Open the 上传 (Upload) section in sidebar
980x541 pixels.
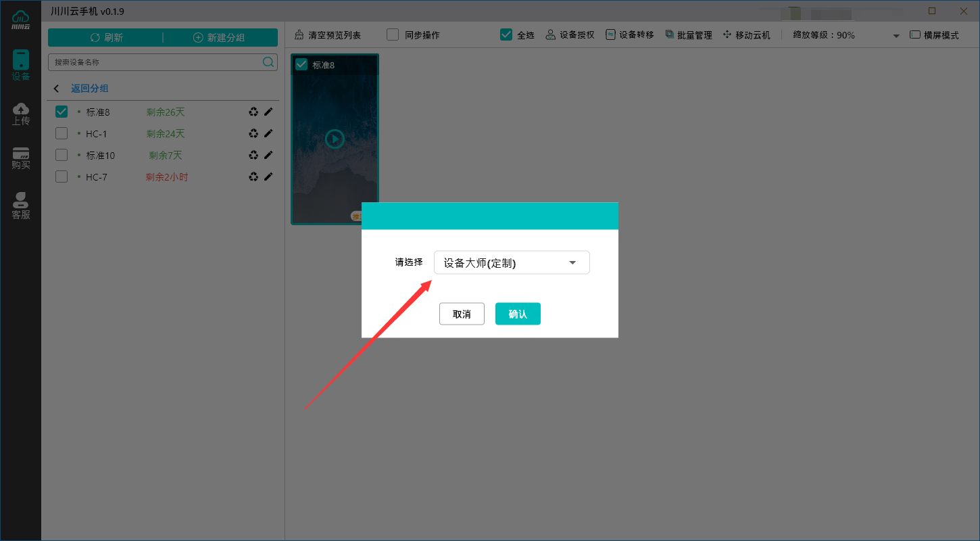click(x=20, y=113)
